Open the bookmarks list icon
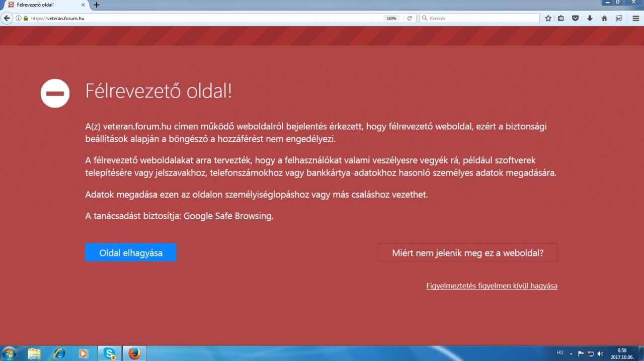The width and height of the screenshot is (644, 361). (561, 18)
